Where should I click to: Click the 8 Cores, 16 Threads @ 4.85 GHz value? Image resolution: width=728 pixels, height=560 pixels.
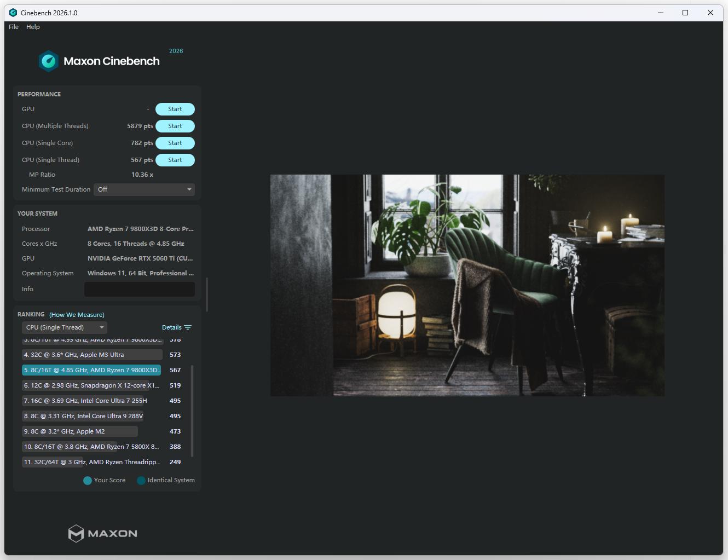click(x=136, y=244)
